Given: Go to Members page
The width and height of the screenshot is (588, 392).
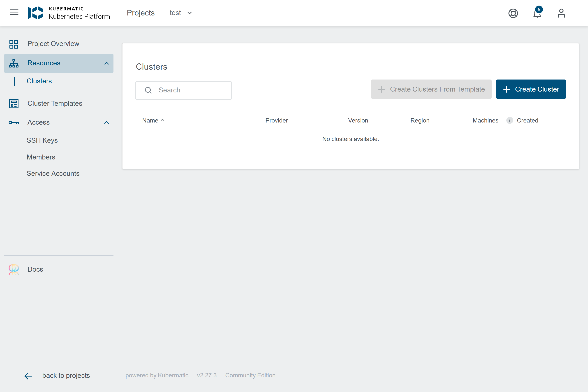Looking at the screenshot, I should pyautogui.click(x=41, y=157).
